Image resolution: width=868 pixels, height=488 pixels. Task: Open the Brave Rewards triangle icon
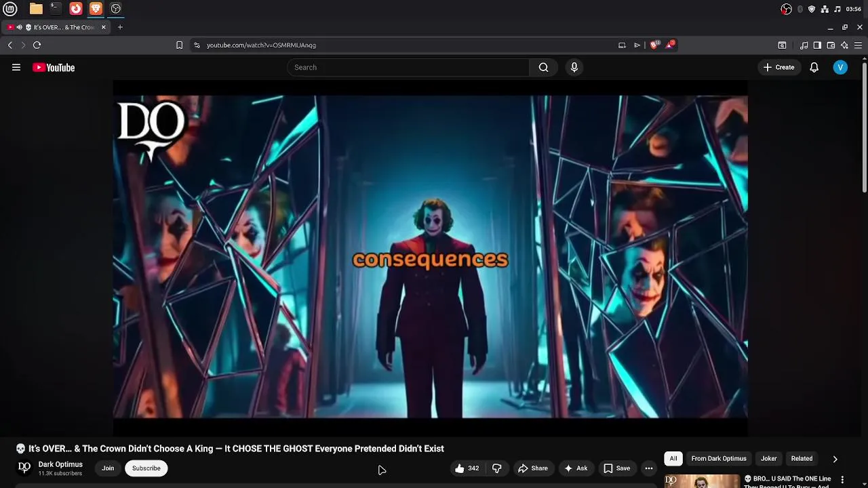(670, 45)
